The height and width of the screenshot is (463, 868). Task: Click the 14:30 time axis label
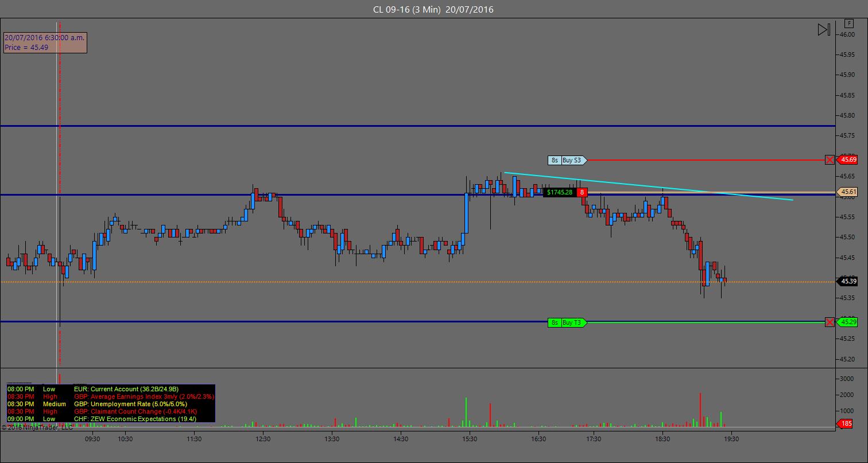tap(401, 439)
